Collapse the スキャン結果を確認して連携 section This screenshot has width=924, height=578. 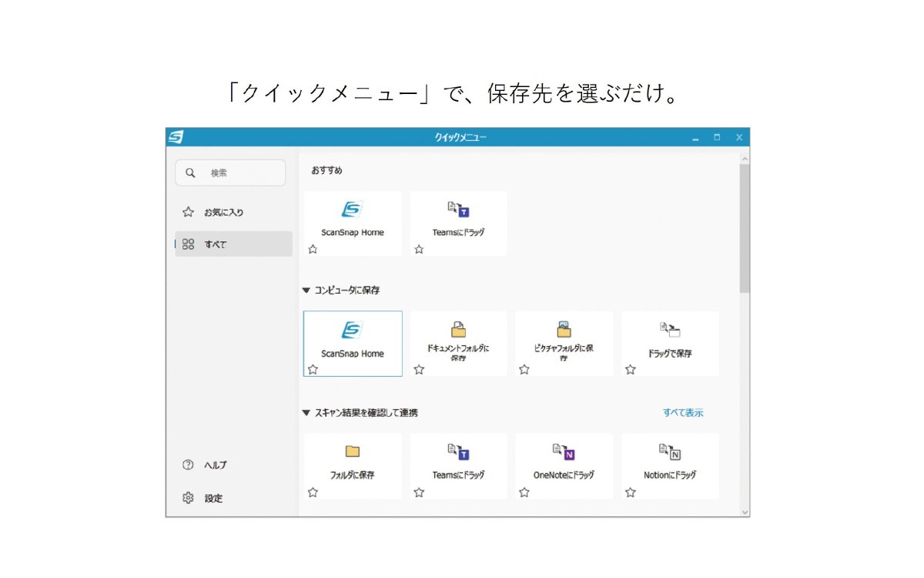(306, 413)
